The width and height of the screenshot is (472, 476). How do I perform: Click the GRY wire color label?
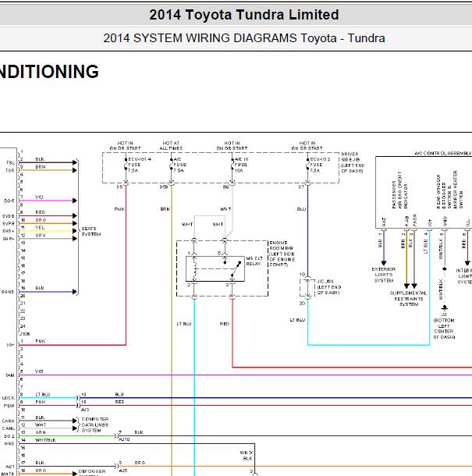click(41, 235)
